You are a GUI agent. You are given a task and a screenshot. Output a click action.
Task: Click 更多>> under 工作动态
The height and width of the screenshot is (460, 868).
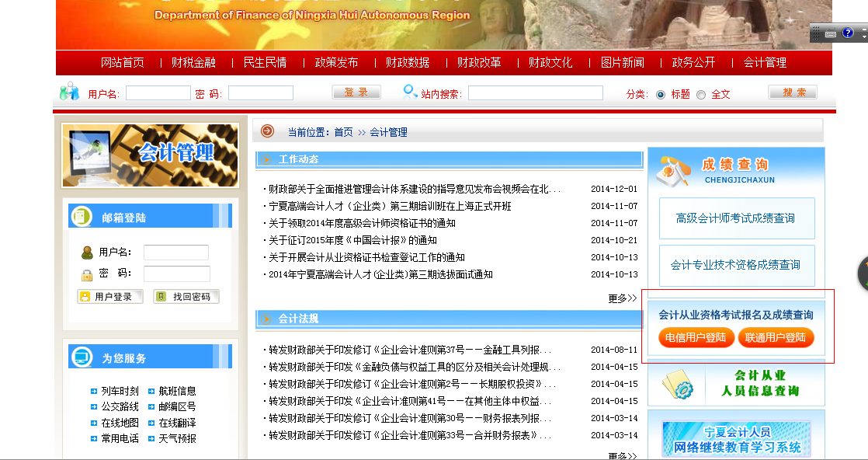pos(622,298)
